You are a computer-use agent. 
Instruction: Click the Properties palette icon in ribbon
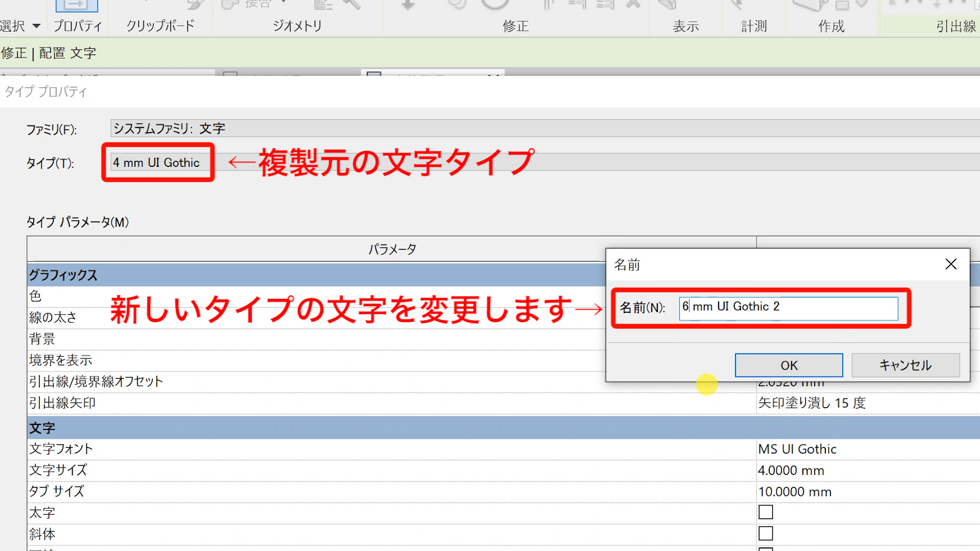click(77, 5)
